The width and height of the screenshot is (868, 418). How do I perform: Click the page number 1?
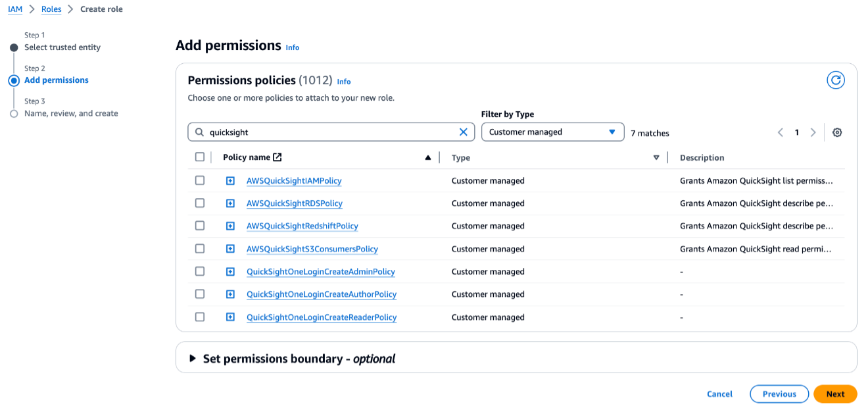click(x=796, y=132)
